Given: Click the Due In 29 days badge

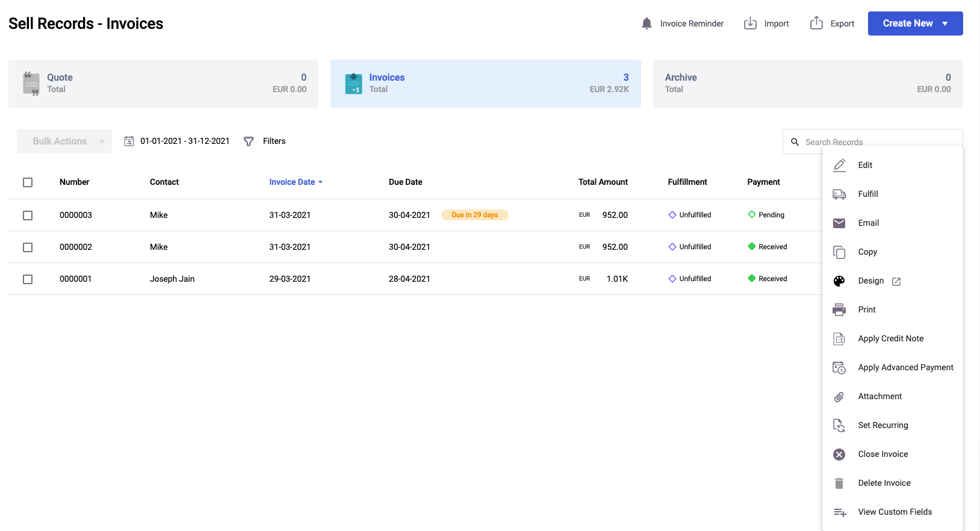Looking at the screenshot, I should coord(475,215).
